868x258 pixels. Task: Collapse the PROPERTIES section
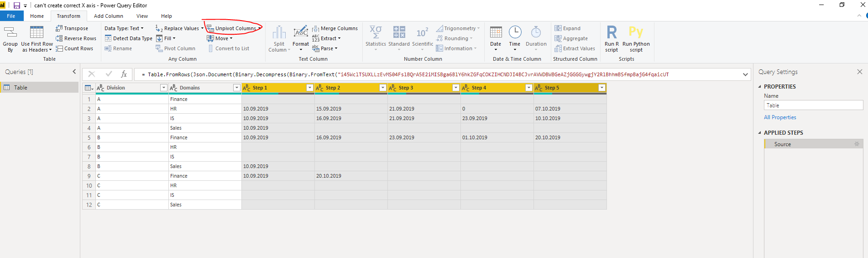pos(760,87)
